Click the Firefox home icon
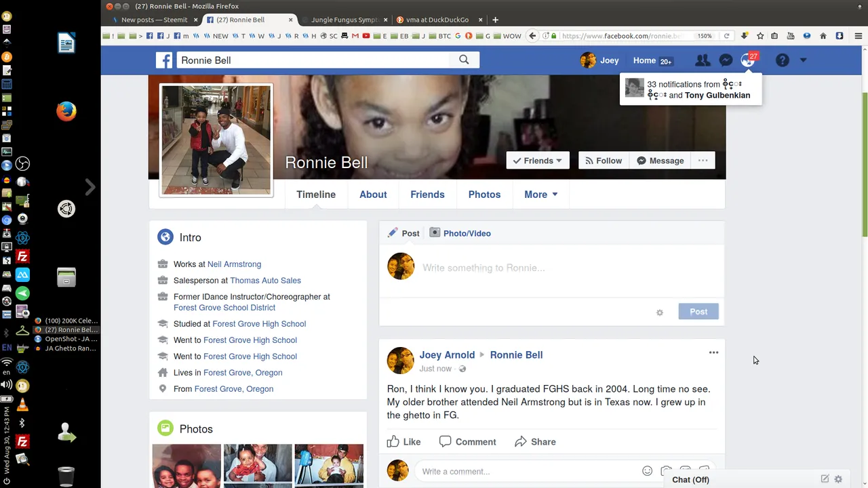The height and width of the screenshot is (488, 868). (x=823, y=36)
